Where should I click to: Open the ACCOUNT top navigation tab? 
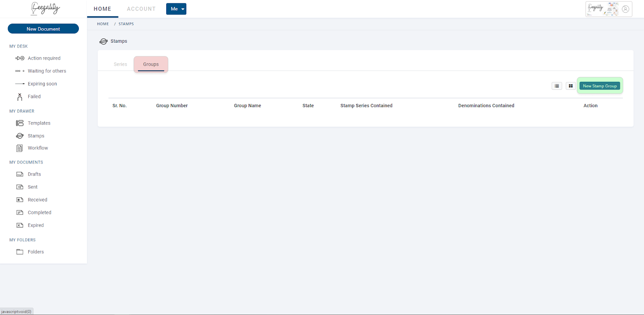point(141,9)
